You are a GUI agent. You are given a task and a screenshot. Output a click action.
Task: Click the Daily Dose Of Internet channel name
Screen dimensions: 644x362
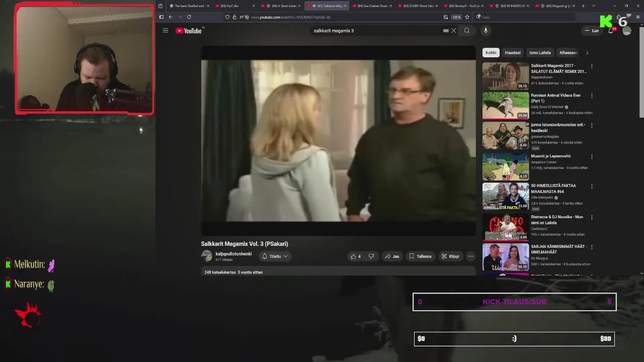pos(547,107)
